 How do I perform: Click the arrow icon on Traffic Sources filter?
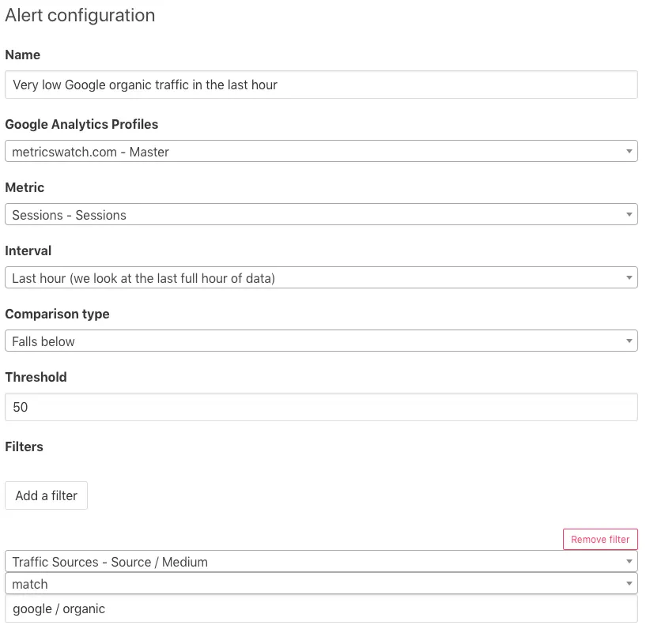pyautogui.click(x=629, y=562)
